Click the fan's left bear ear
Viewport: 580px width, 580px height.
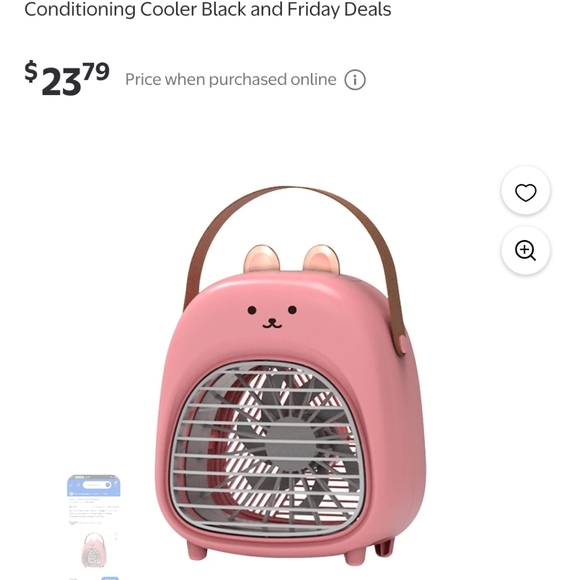[262, 259]
